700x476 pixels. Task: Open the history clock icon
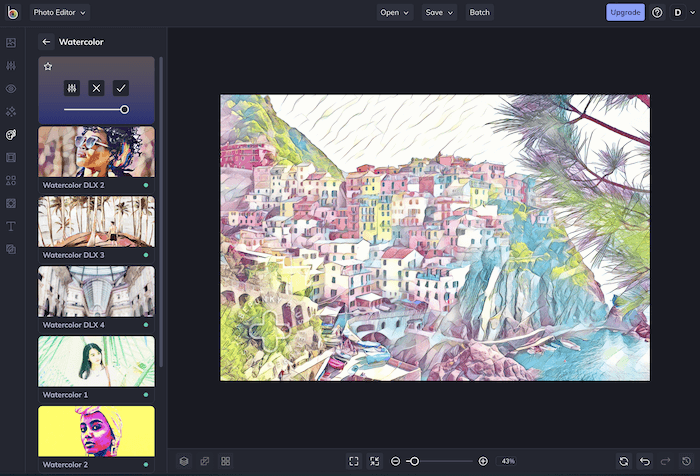coord(687,461)
